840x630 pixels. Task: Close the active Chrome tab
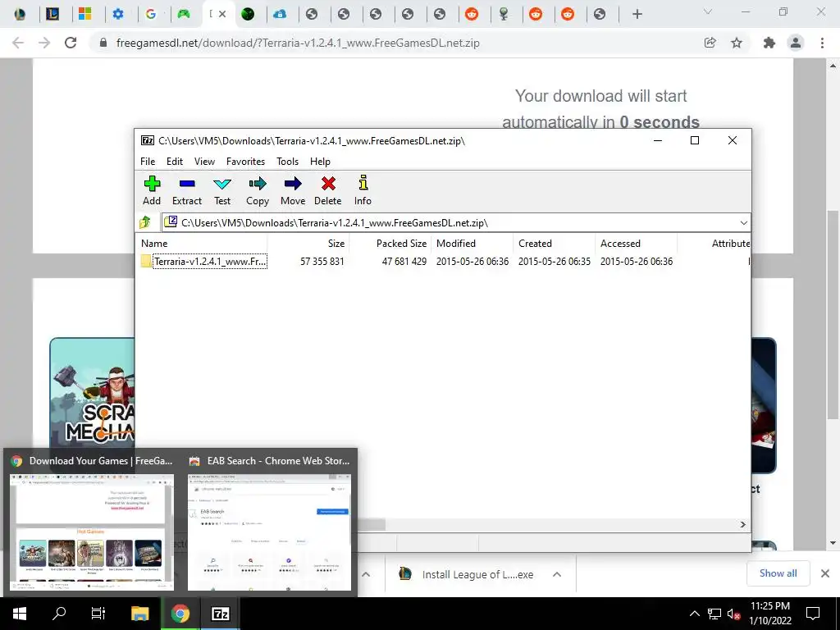[x=222, y=14]
